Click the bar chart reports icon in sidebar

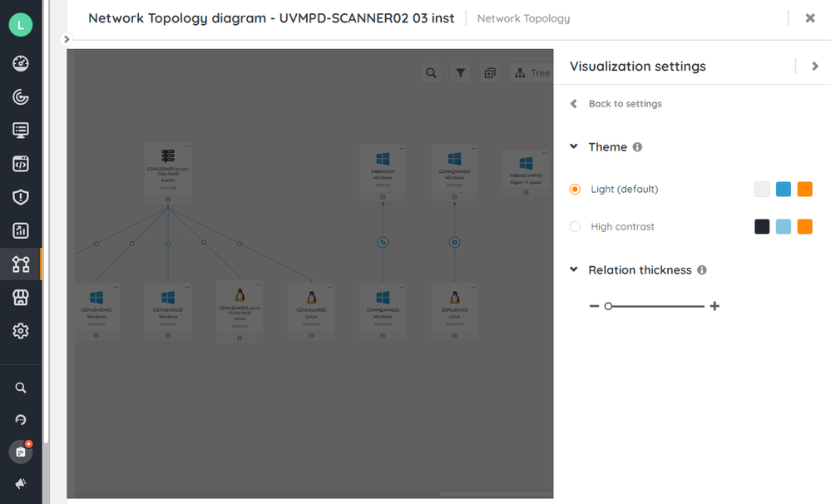20,230
